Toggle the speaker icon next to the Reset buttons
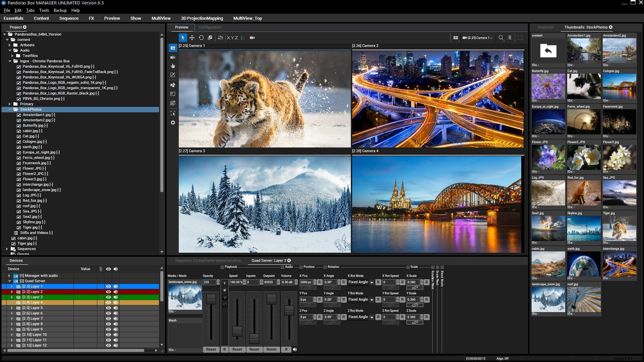This screenshot has height=362, width=644. (295, 350)
